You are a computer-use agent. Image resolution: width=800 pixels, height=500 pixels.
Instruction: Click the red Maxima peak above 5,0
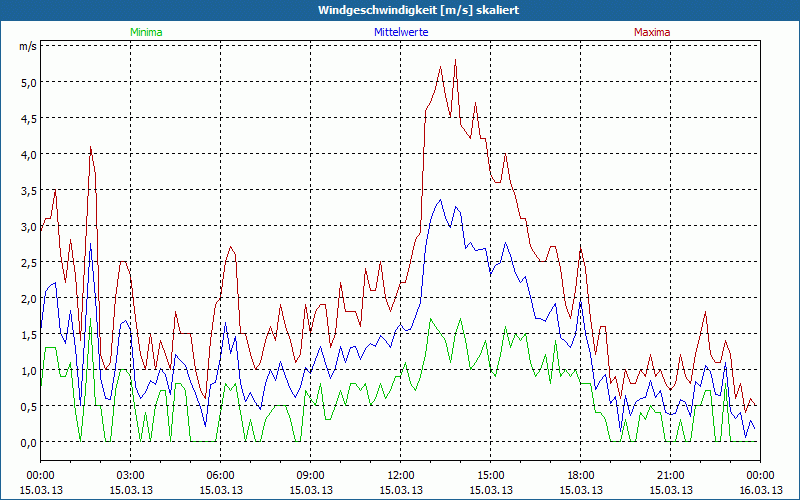coord(455,60)
